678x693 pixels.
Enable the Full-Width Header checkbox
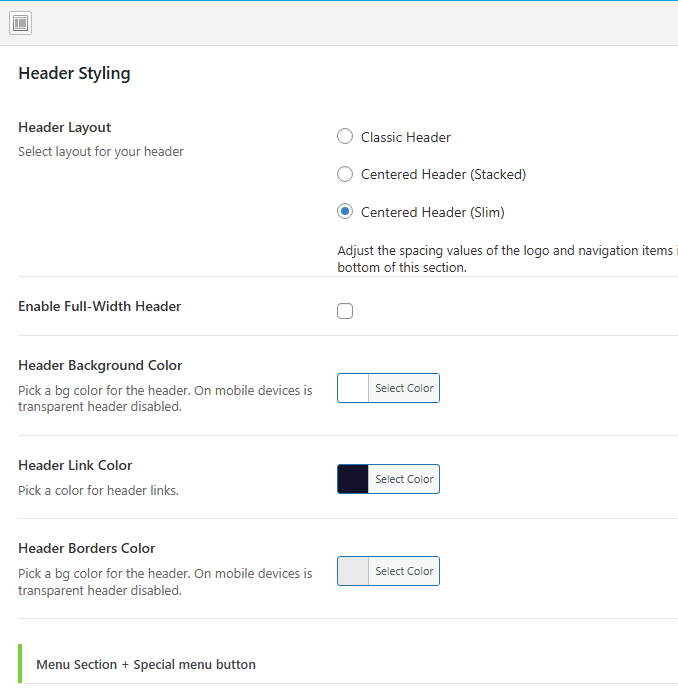[x=345, y=311]
